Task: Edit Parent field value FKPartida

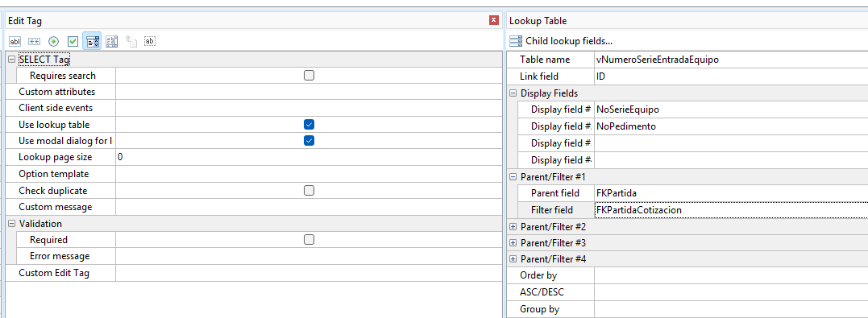Action: [731, 193]
